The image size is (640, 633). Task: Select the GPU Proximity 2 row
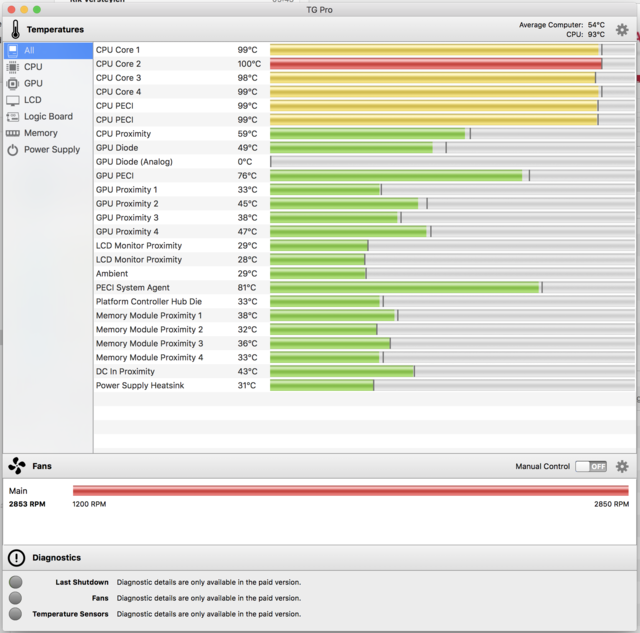coord(364,204)
